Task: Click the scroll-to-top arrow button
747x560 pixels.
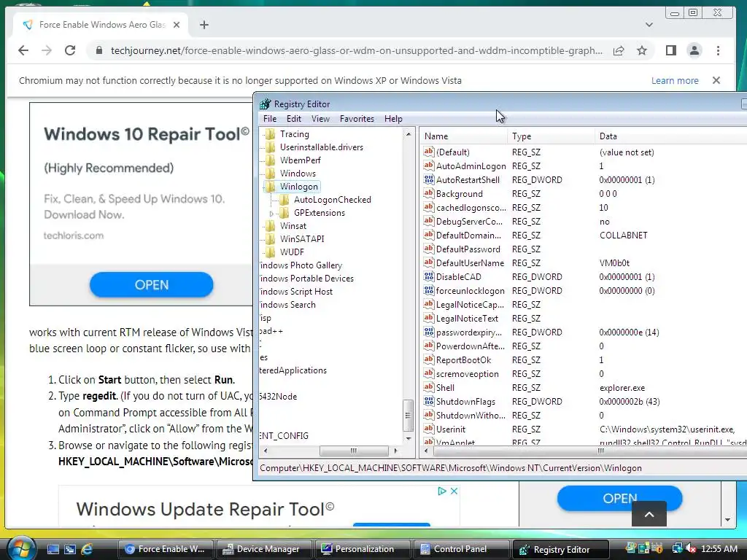Action: tap(649, 514)
